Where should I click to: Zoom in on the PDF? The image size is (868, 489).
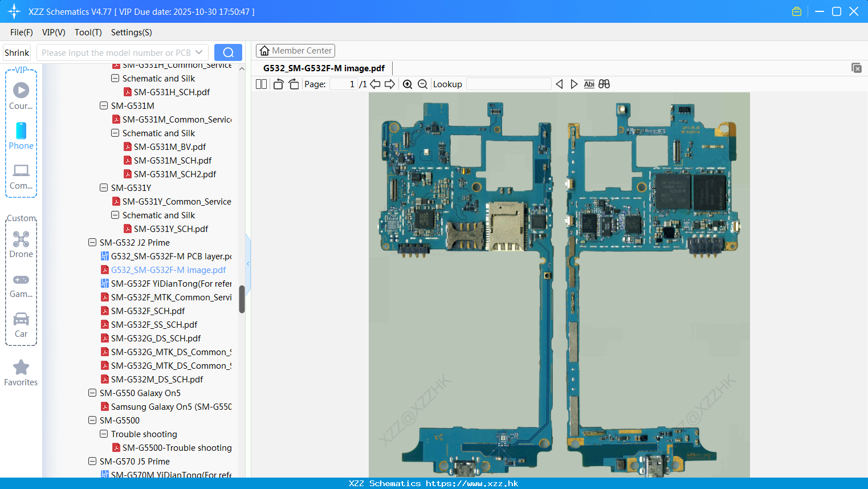[x=407, y=84]
